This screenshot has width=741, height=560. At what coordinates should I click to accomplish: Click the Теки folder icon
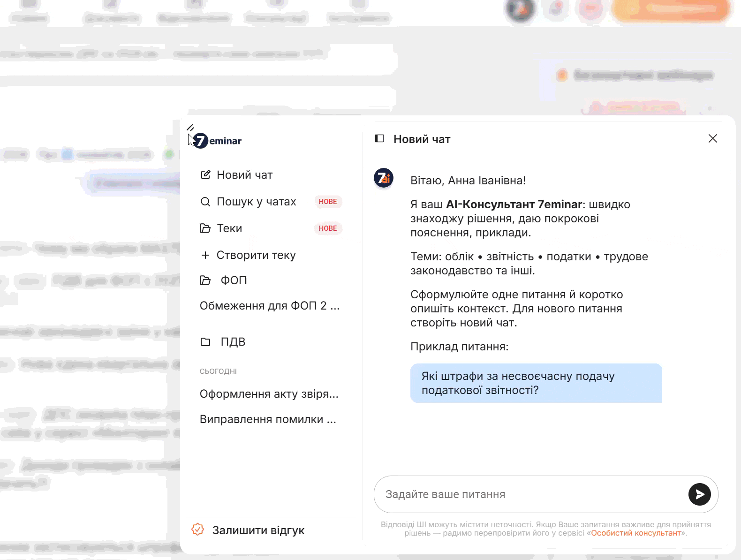coord(205,228)
